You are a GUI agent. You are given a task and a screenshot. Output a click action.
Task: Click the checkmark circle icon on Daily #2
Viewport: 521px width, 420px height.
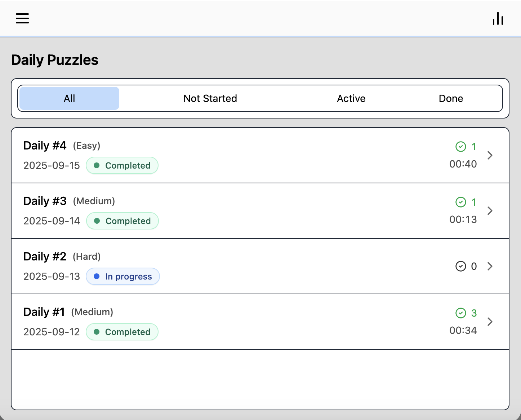(x=461, y=266)
